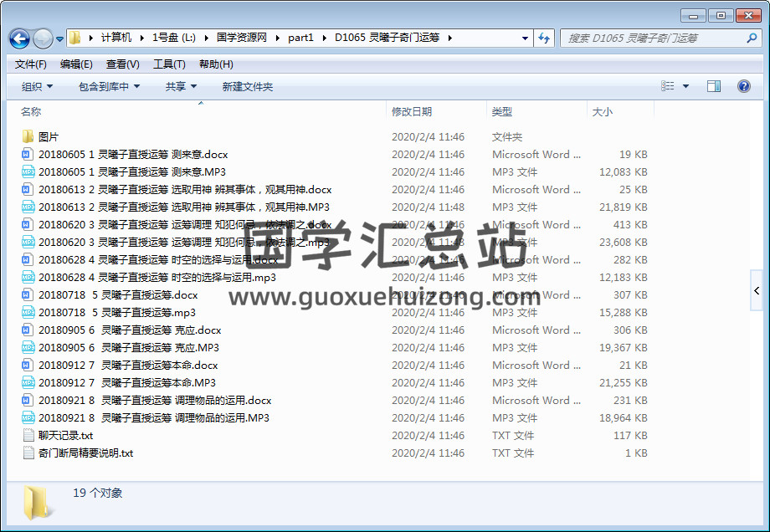Open the address bar history dropdown arrow
Viewport: 770px width, 532px height.
(525, 38)
